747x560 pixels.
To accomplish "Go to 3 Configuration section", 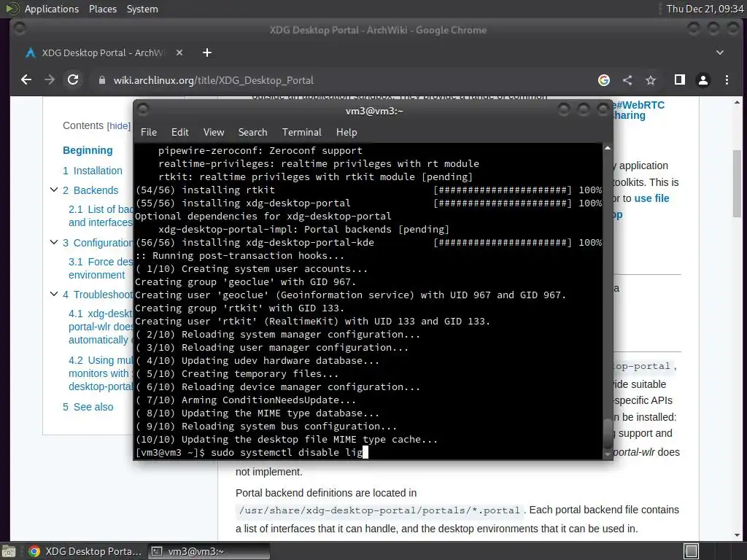I will point(98,243).
